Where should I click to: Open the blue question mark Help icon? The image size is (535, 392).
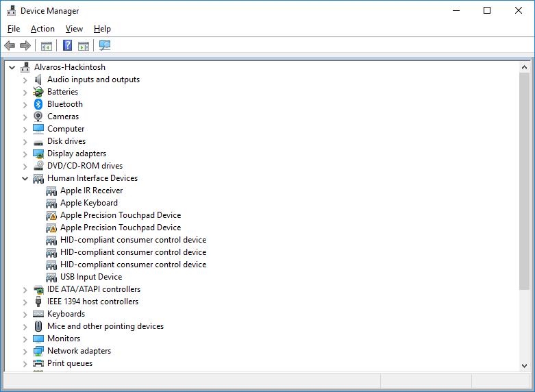(68, 45)
